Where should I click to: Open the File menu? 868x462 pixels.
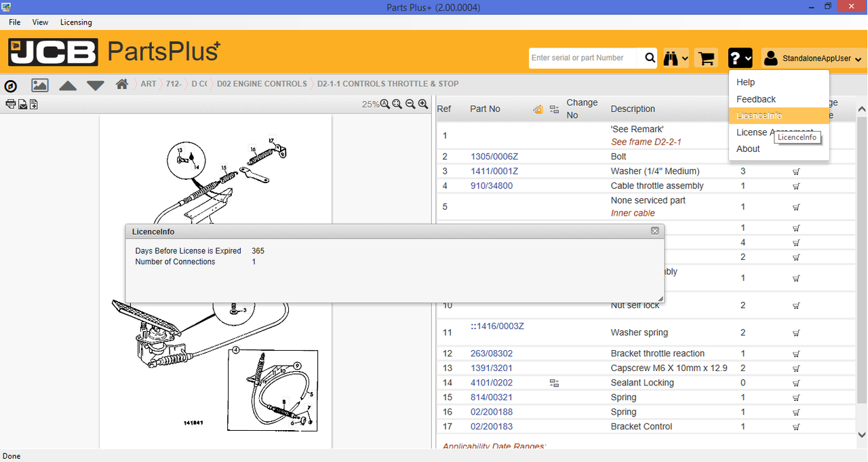[x=15, y=22]
